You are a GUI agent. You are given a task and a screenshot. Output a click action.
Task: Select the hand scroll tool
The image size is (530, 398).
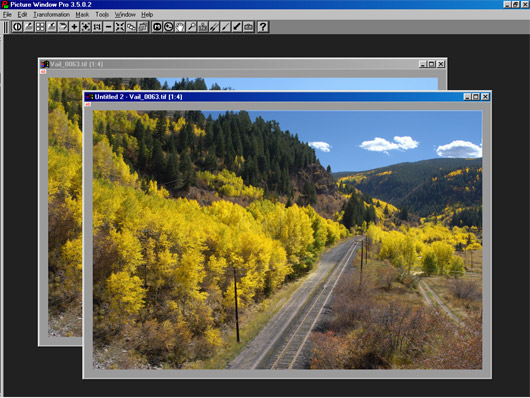179,27
